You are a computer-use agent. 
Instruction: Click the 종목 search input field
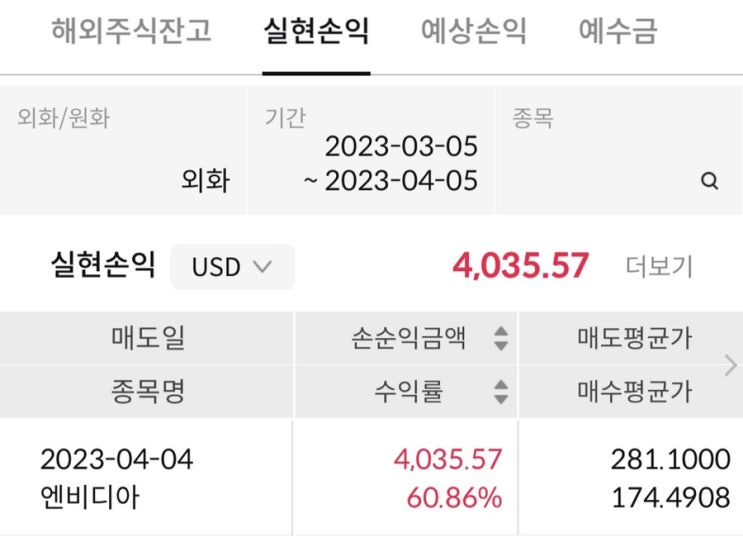[619, 150]
